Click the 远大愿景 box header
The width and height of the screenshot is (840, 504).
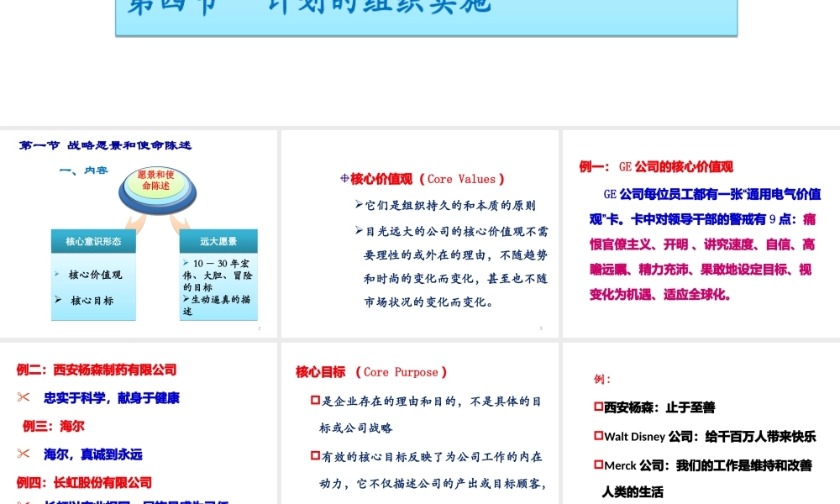218,242
